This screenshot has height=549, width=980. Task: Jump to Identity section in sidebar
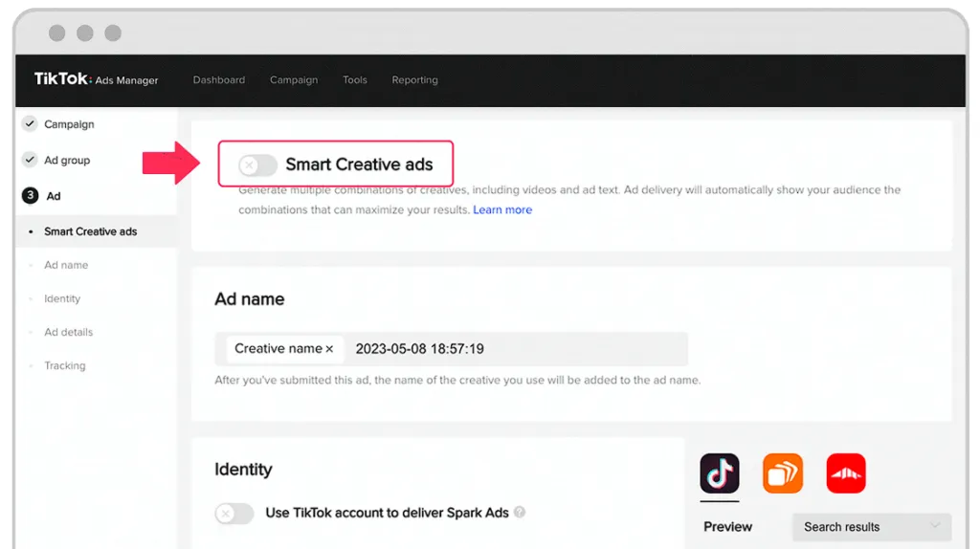(x=62, y=298)
